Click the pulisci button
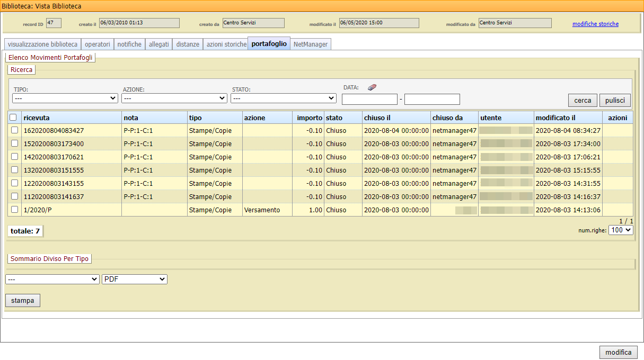 [615, 101]
